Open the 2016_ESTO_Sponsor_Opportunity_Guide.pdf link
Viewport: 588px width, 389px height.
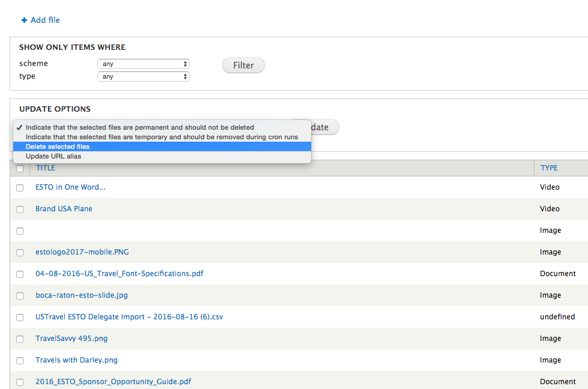(x=114, y=382)
